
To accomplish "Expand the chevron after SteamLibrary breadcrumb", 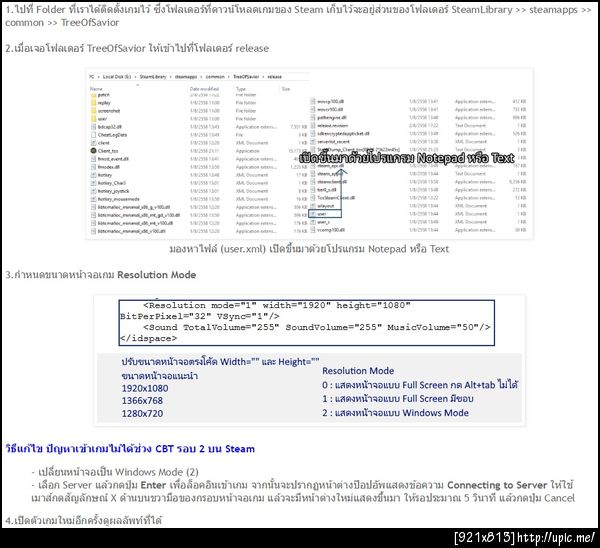I will (171, 77).
